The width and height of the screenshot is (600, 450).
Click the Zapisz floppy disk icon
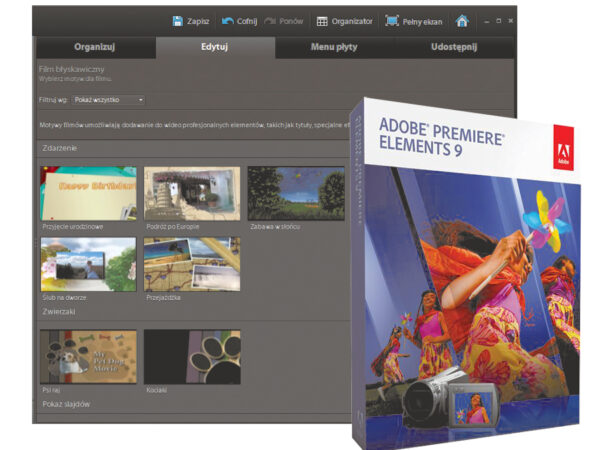[177, 21]
